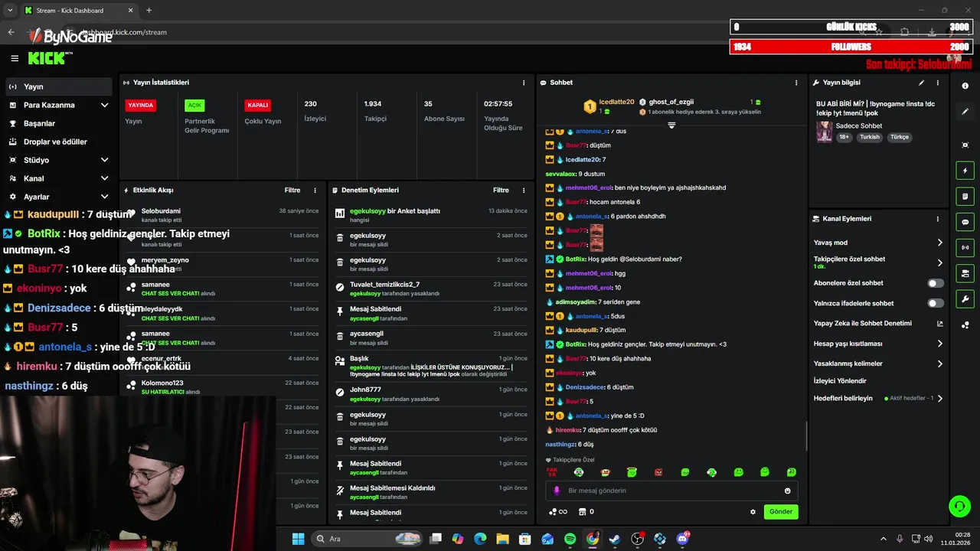Open the Yayın İstatistikleri three-dot menu
Screen dimensions: 980x551
(524, 83)
